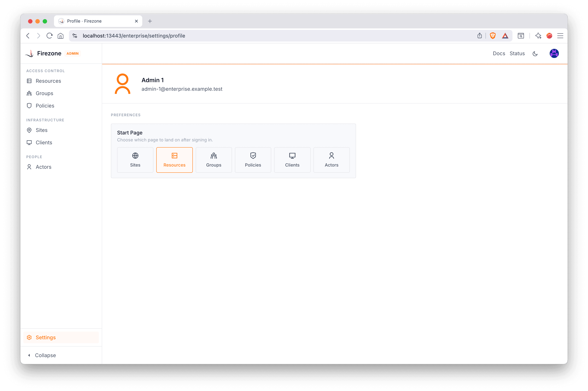
Task: Open the Brave Shields panel
Action: (x=492, y=36)
